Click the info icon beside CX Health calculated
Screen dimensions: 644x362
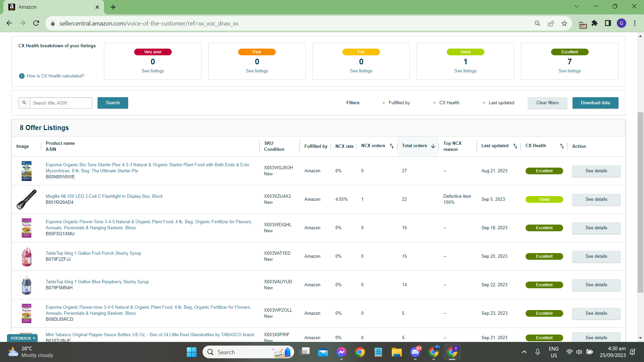[x=22, y=76]
